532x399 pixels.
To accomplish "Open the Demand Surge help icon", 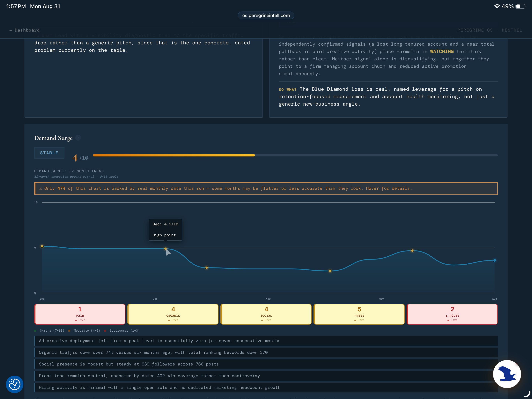I will click(78, 138).
